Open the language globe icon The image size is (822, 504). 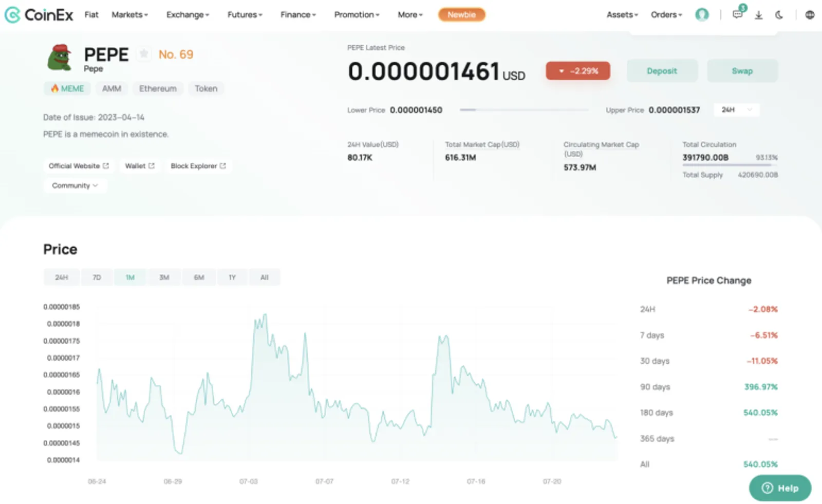810,15
